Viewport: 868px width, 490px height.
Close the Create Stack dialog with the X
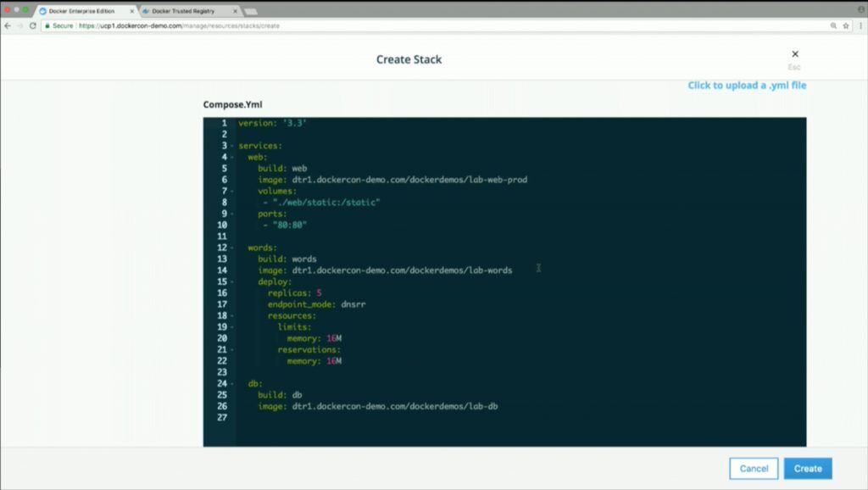795,53
